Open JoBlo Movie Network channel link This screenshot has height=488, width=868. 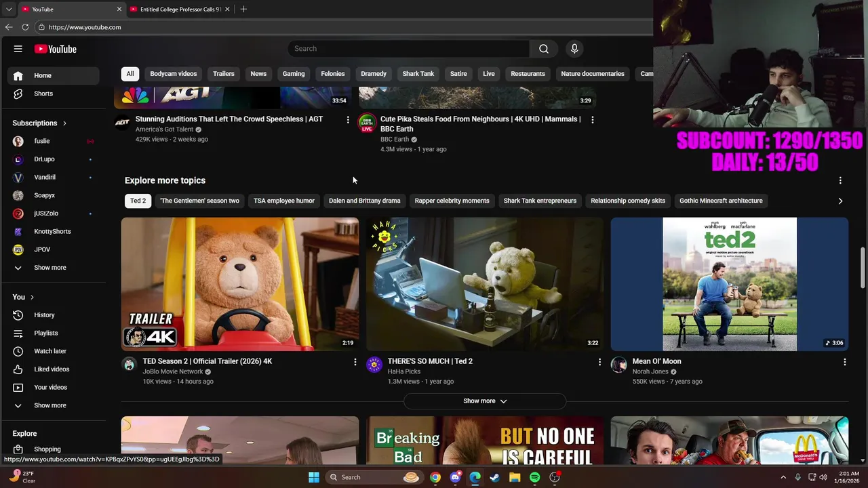pos(173,371)
